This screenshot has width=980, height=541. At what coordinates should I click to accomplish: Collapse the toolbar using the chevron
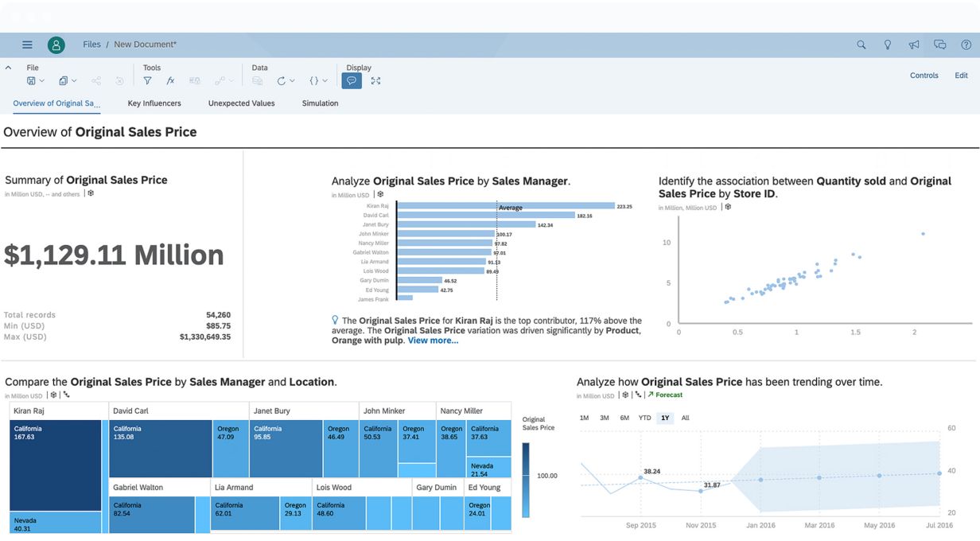point(8,68)
